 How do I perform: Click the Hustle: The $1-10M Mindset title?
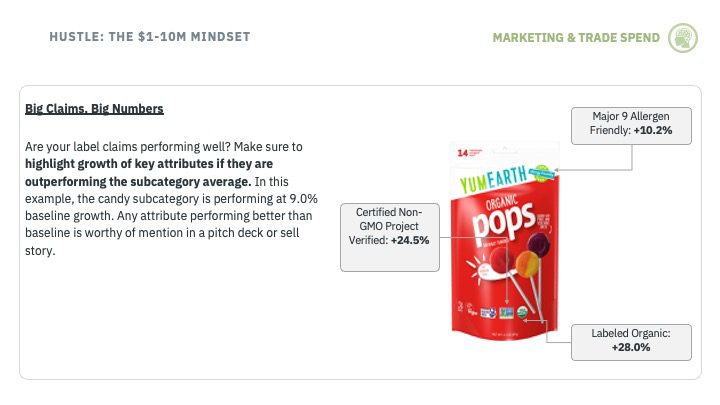[x=150, y=37]
